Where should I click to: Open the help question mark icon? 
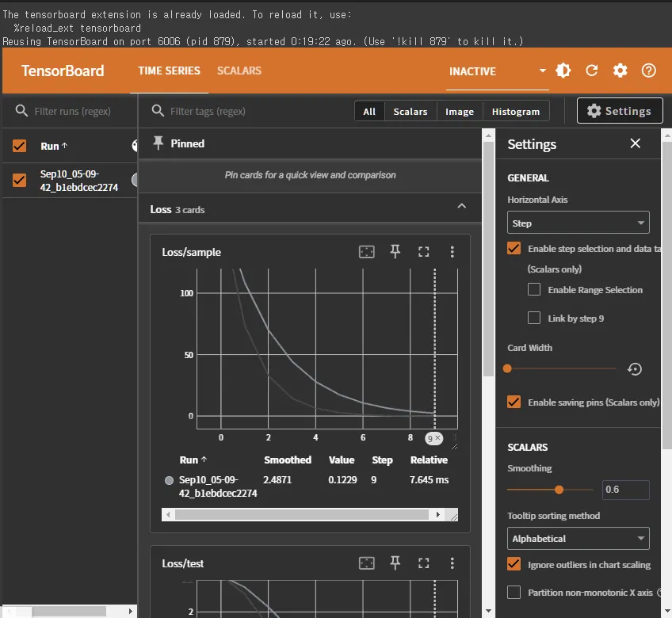coord(648,71)
